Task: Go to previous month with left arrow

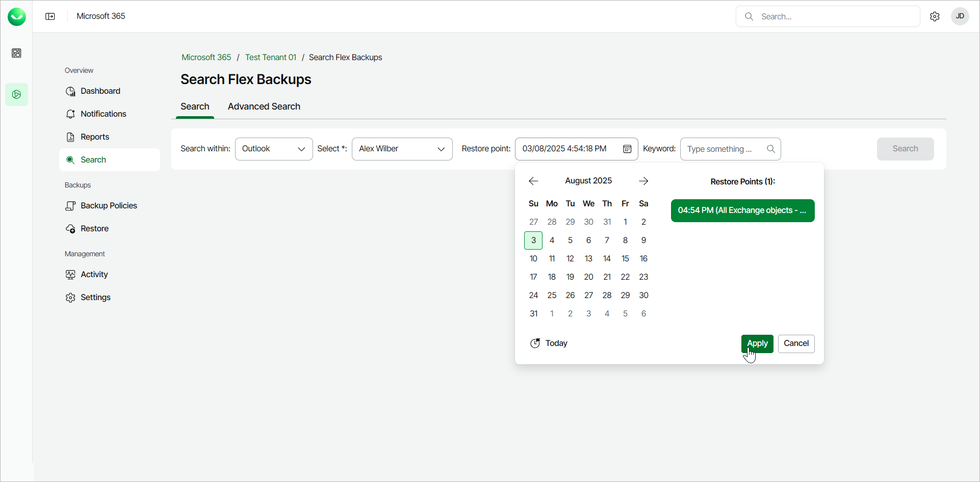Action: click(533, 181)
